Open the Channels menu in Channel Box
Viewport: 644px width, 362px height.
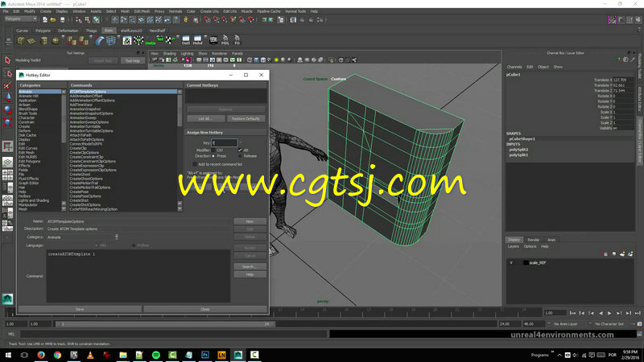click(514, 67)
